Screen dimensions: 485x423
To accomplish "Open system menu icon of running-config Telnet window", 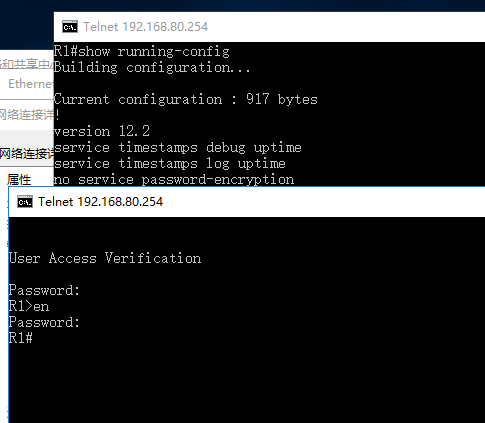I will (70, 27).
